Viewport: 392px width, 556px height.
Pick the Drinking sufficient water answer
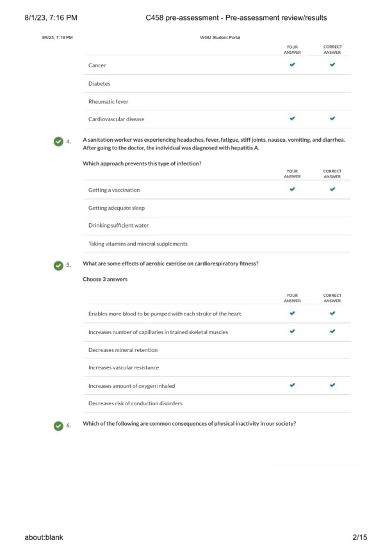click(118, 226)
